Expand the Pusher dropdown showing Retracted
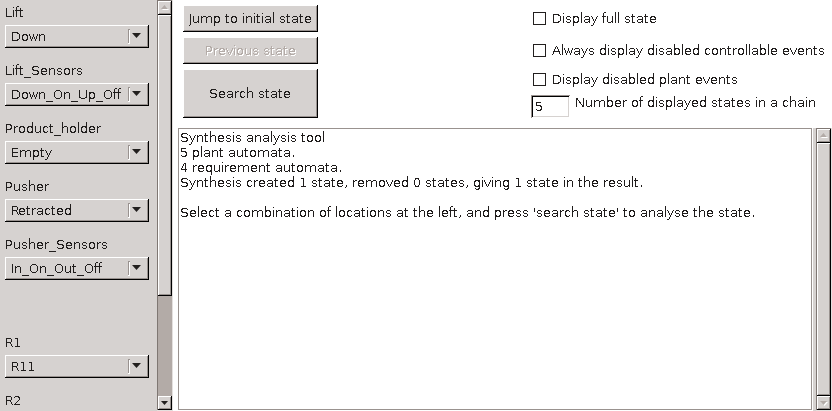 (x=77, y=211)
